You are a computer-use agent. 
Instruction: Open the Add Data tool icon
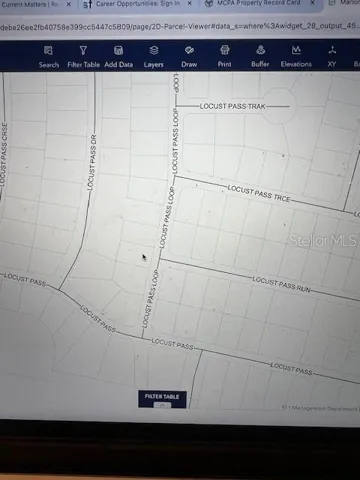118,51
